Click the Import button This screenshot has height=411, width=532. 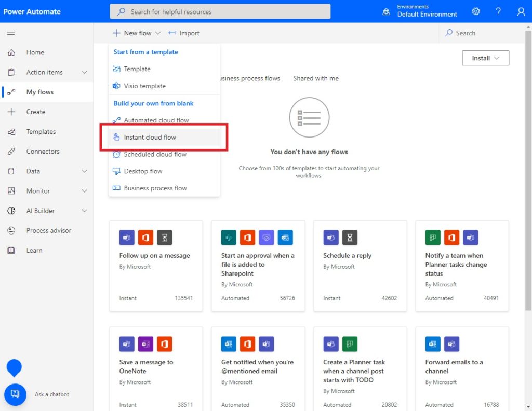(x=184, y=33)
